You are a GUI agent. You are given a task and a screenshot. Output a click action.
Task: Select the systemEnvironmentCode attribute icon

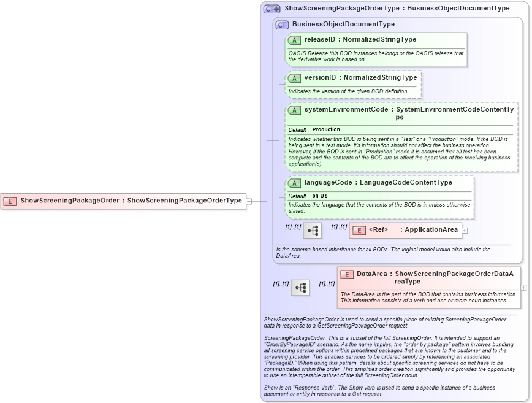(x=294, y=110)
